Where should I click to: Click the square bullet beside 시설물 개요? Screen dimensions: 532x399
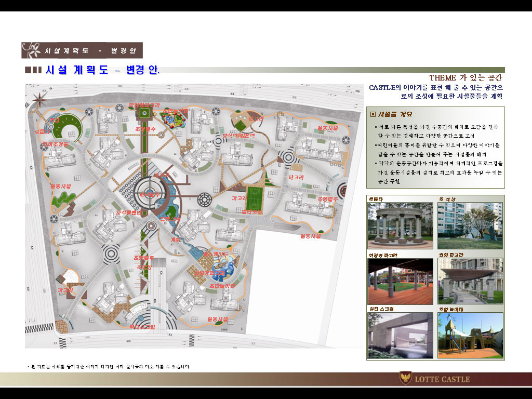coord(373,114)
